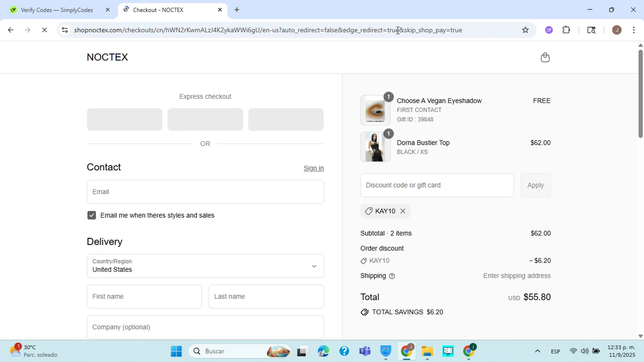Open Microsoft Edge from the taskbar

point(323,351)
